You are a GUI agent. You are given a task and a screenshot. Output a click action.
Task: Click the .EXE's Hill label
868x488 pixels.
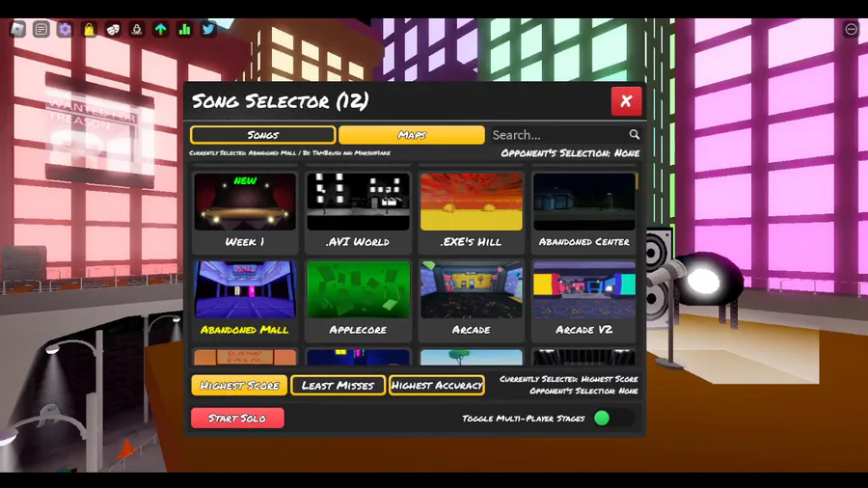pos(471,242)
